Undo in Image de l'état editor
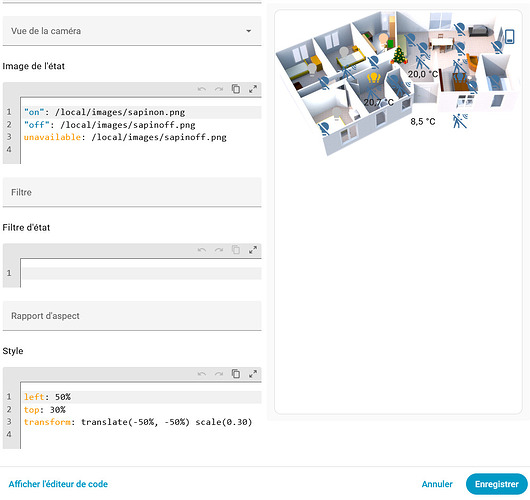 point(202,89)
